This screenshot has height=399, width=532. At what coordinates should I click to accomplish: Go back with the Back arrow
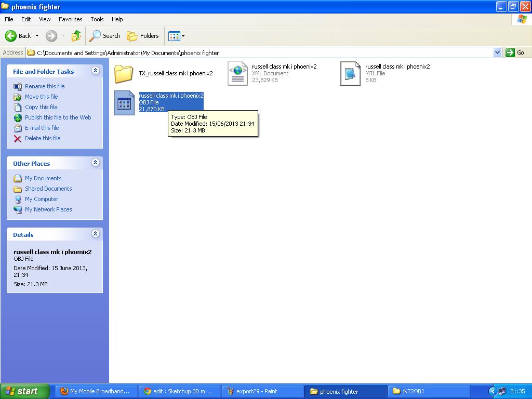coord(18,36)
